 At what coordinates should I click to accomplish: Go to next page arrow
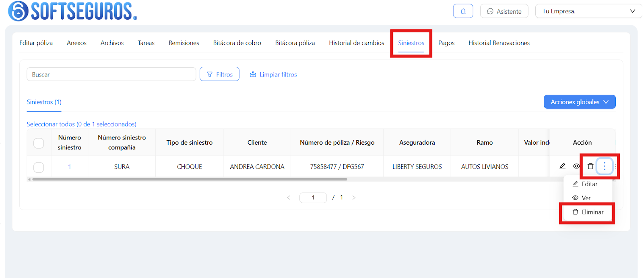coord(354,197)
